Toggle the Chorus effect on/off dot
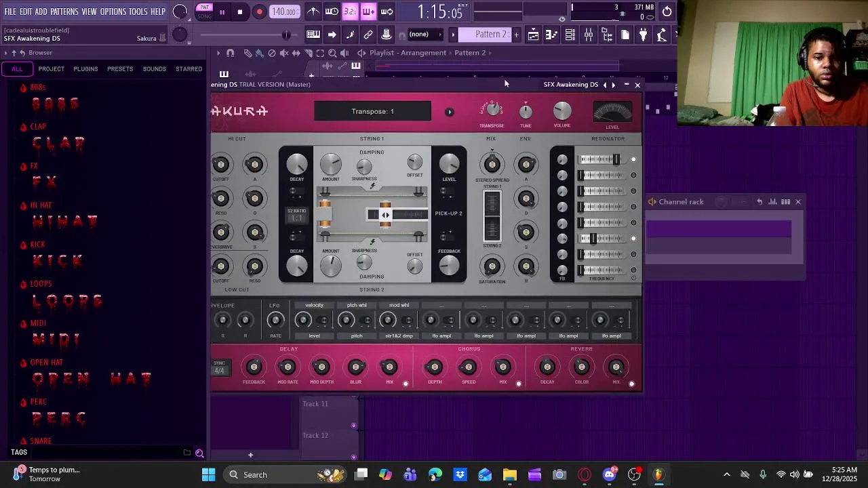868x488 pixels. tap(519, 384)
